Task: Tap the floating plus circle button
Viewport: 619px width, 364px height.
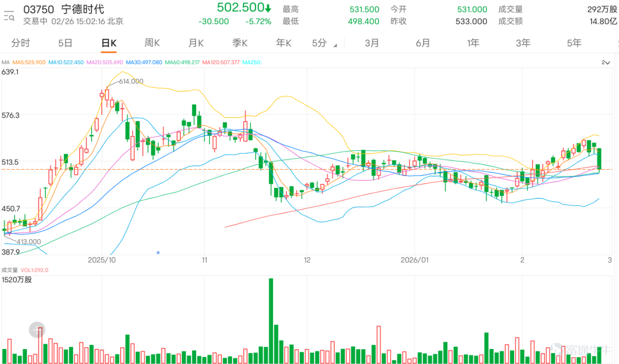Action: coord(37,330)
